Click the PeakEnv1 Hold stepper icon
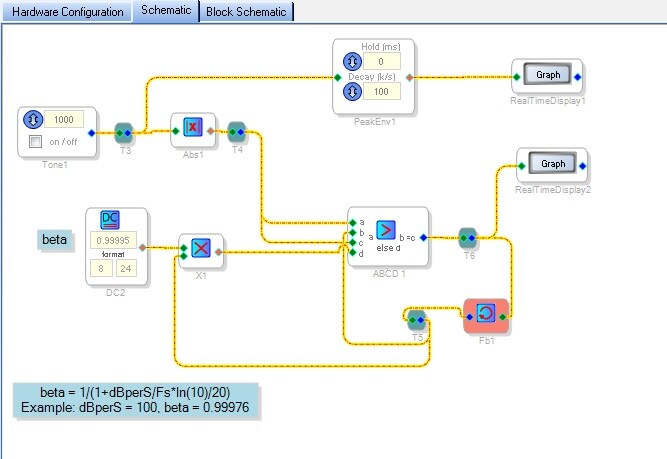Image resolution: width=667 pixels, height=459 pixels. pos(352,61)
